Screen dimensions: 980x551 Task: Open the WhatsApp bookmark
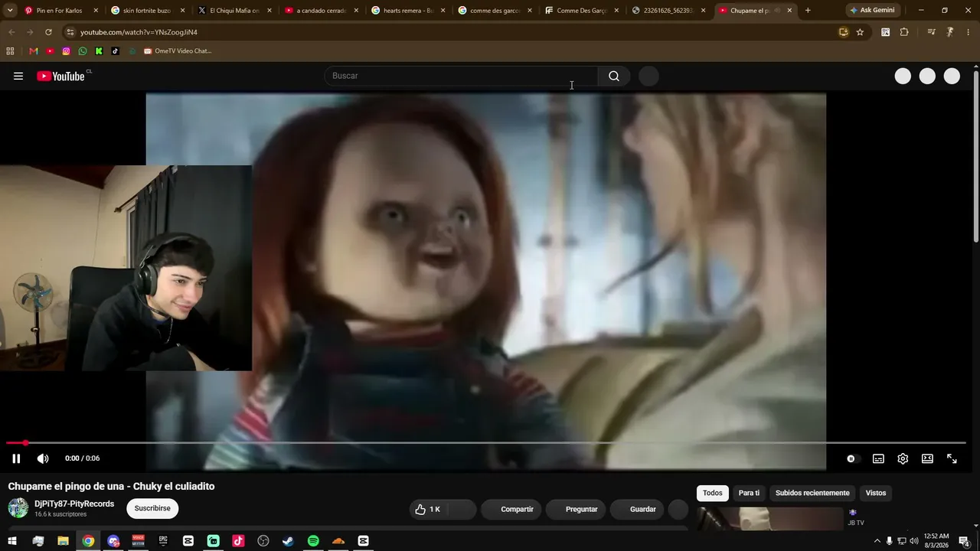(83, 51)
